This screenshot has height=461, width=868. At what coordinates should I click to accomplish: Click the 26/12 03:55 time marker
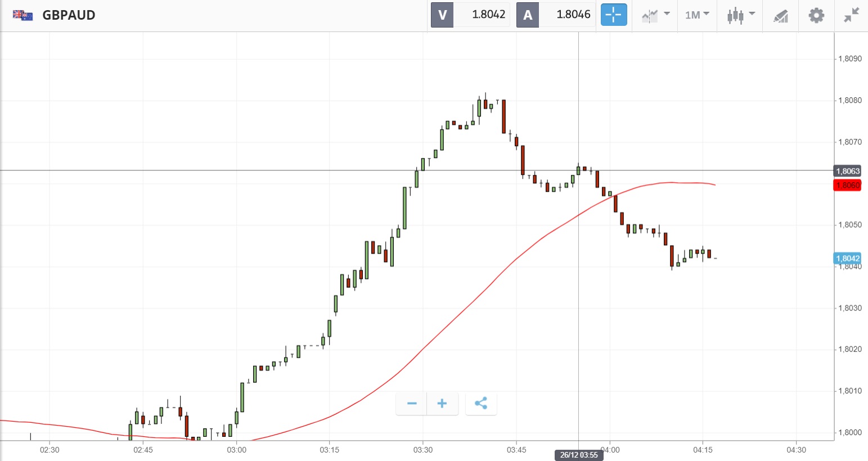(x=579, y=455)
